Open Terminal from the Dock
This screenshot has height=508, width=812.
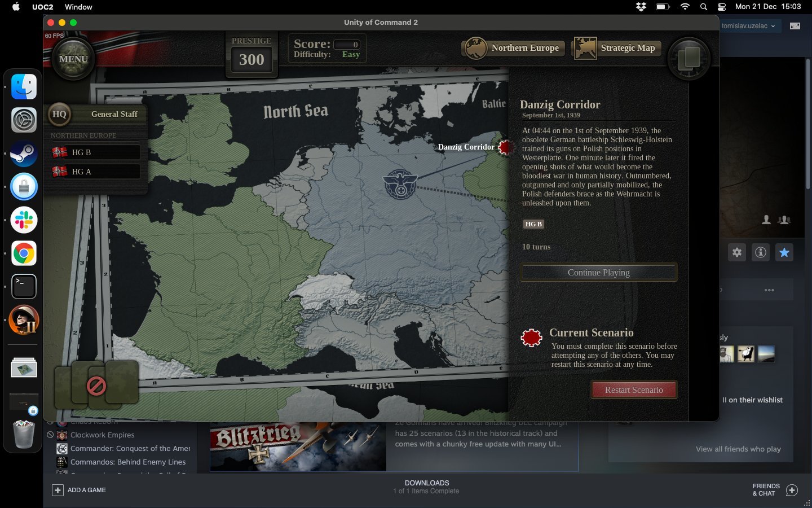(24, 286)
